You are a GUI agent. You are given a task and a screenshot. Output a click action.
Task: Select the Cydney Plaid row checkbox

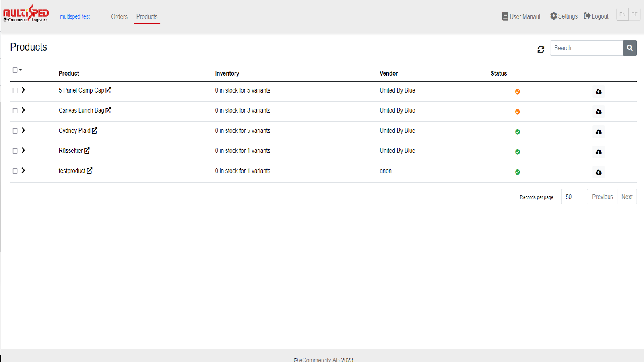pos(15,131)
